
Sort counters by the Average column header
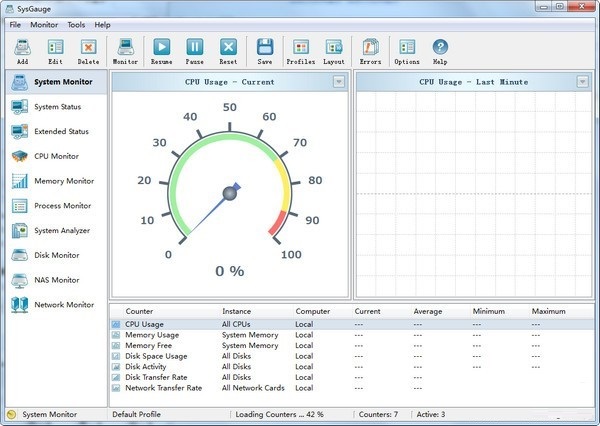click(428, 311)
